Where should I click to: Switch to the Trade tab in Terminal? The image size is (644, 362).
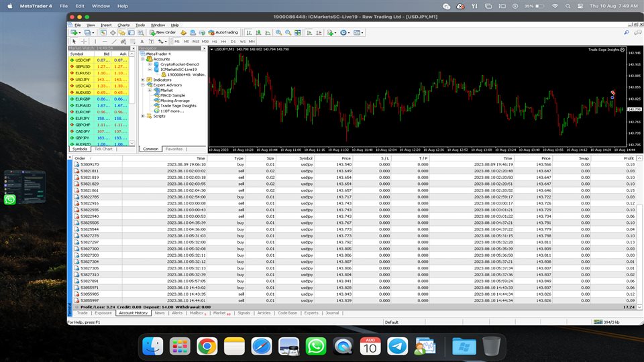pos(82,313)
